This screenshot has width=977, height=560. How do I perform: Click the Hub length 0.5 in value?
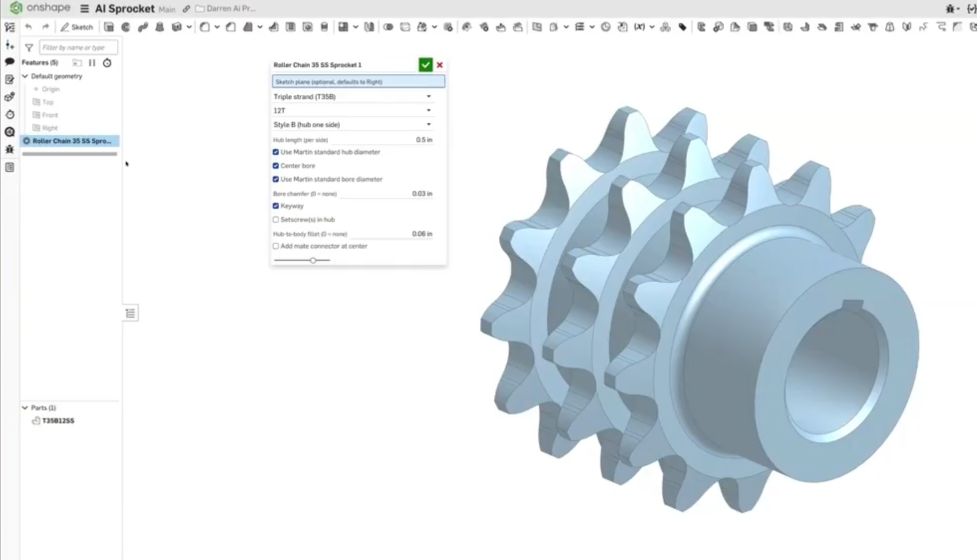point(424,140)
